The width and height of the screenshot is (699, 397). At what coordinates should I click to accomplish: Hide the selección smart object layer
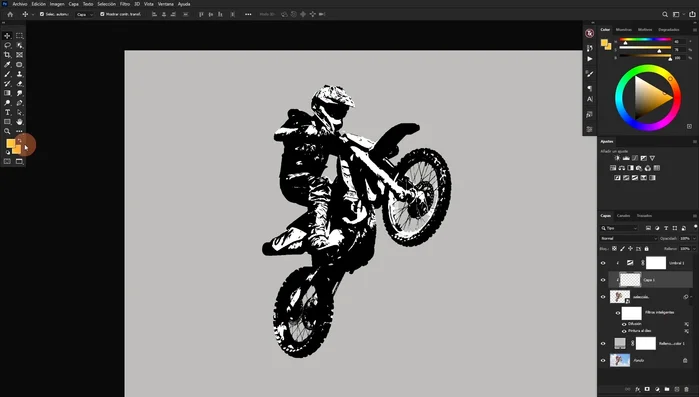coord(603,297)
